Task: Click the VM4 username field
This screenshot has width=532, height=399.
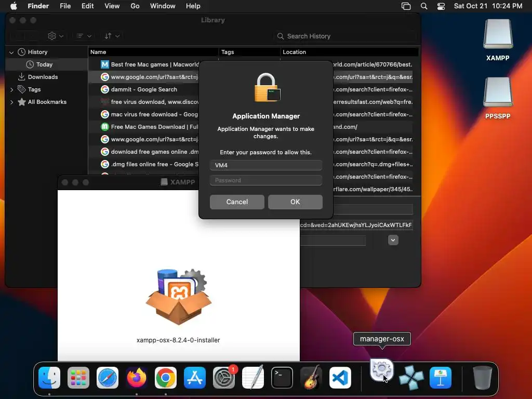Action: pos(266,165)
